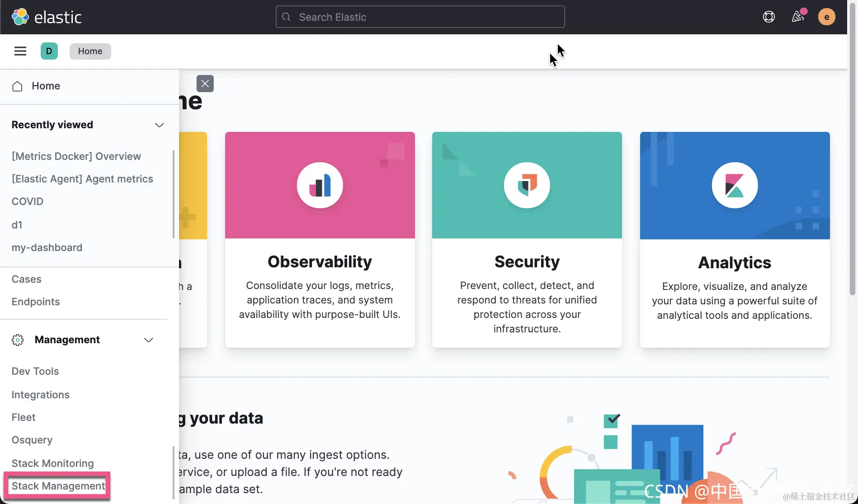
Task: Open [Metrics Docker] Overview
Action: click(x=76, y=156)
